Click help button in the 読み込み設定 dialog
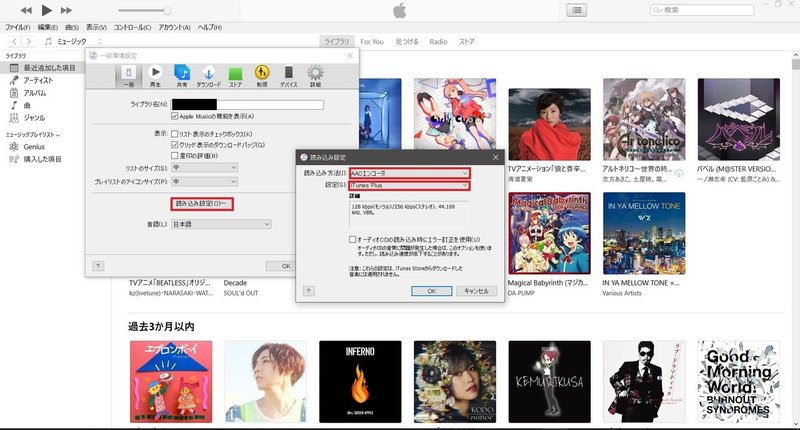Screen dimensions: 800x430 [x=308, y=291]
